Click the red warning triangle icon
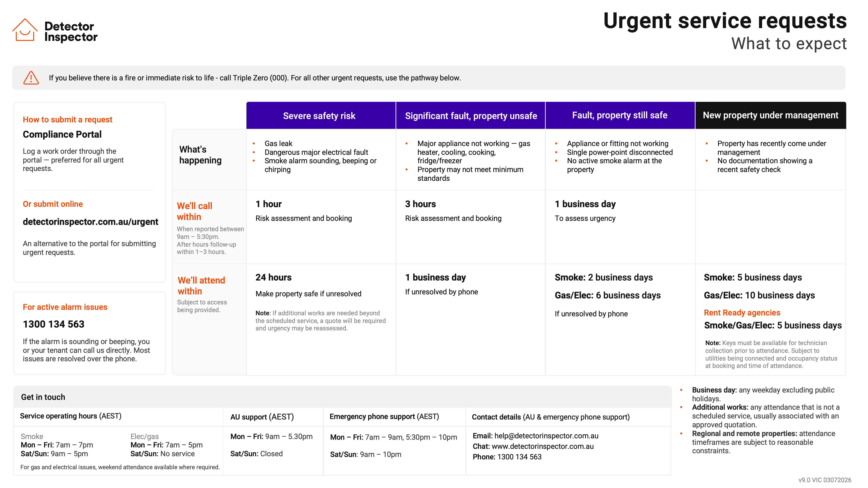Image resolution: width=868 pixels, height=488 pixels. pyautogui.click(x=31, y=78)
